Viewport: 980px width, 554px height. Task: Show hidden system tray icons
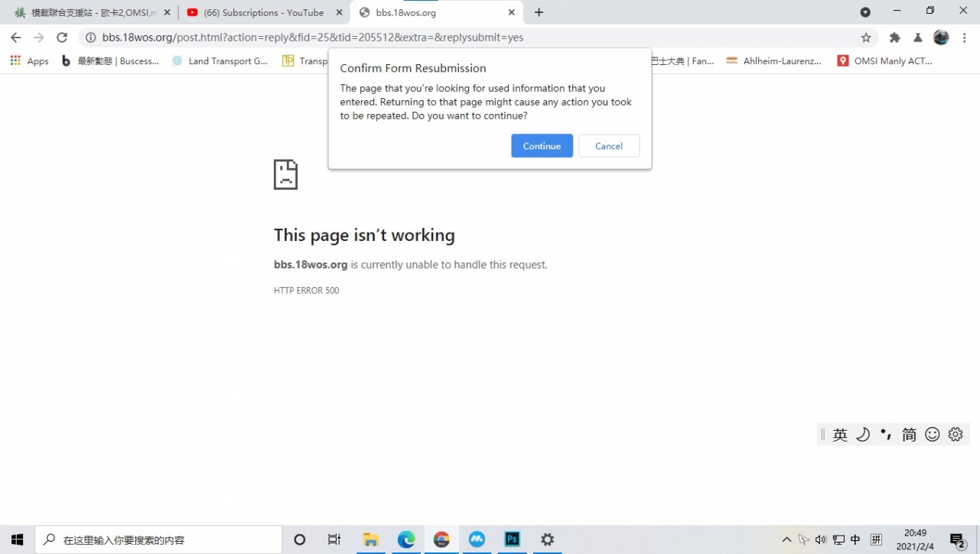[x=786, y=540]
